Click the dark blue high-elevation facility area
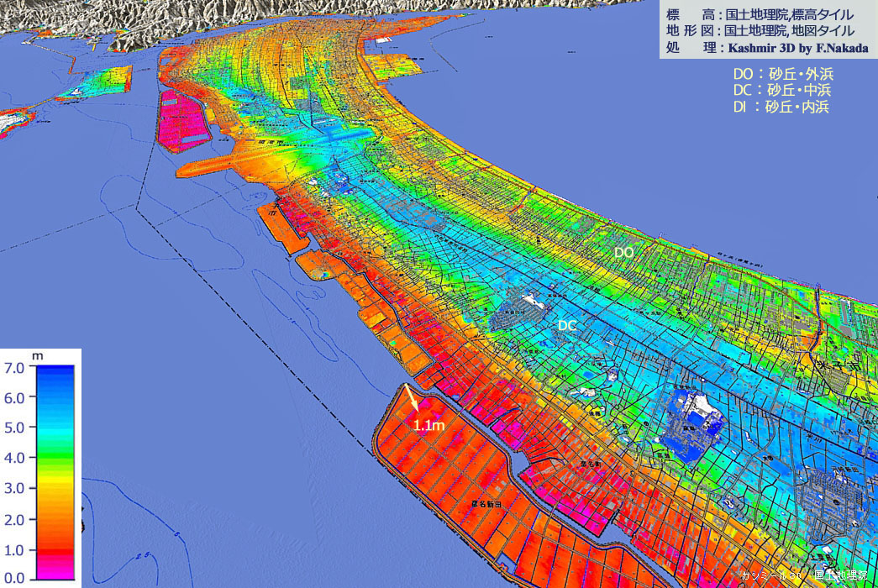878x588 pixels. click(x=693, y=424)
